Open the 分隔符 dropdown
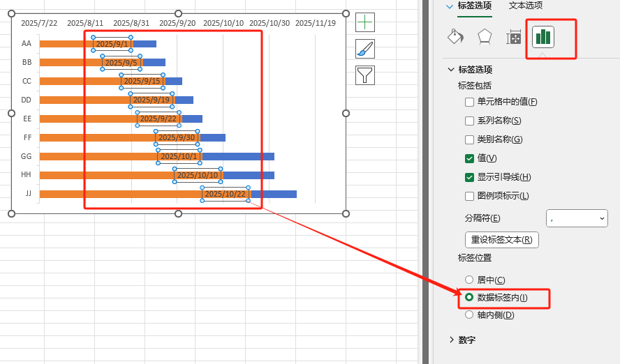Screen dimensions: 620x364 (577, 218)
